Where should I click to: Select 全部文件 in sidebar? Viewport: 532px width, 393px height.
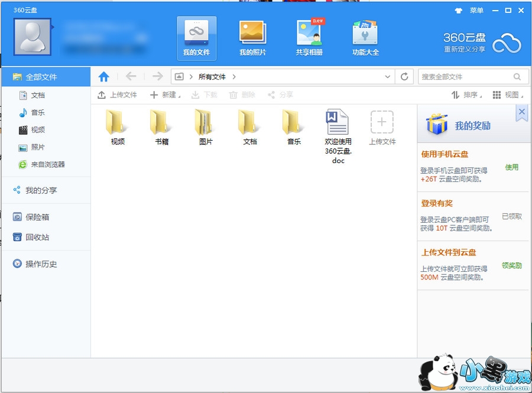[46, 77]
